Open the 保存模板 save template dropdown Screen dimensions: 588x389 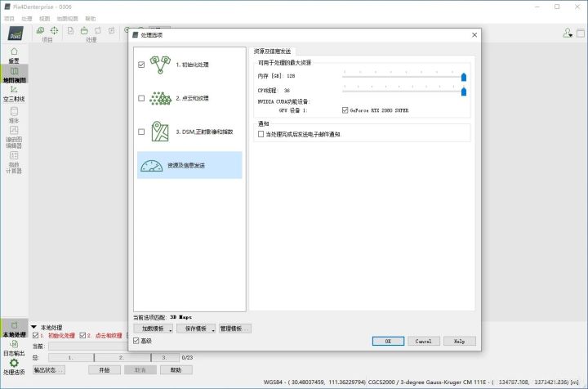point(196,329)
